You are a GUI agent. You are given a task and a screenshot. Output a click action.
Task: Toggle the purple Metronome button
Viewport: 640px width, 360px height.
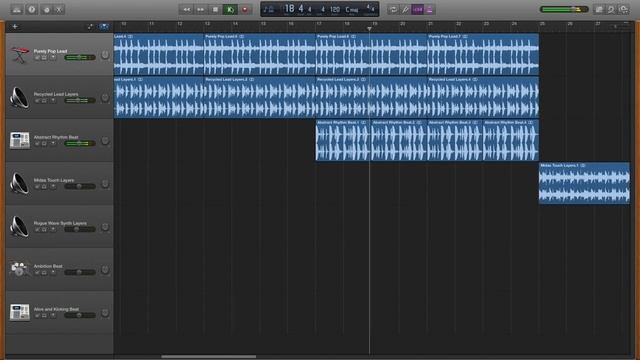(429, 9)
